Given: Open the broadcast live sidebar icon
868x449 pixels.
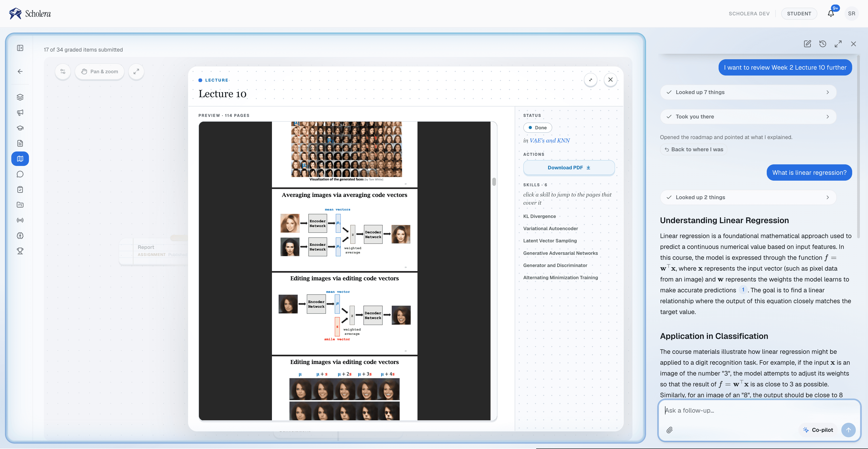Looking at the screenshot, I should pos(20,220).
